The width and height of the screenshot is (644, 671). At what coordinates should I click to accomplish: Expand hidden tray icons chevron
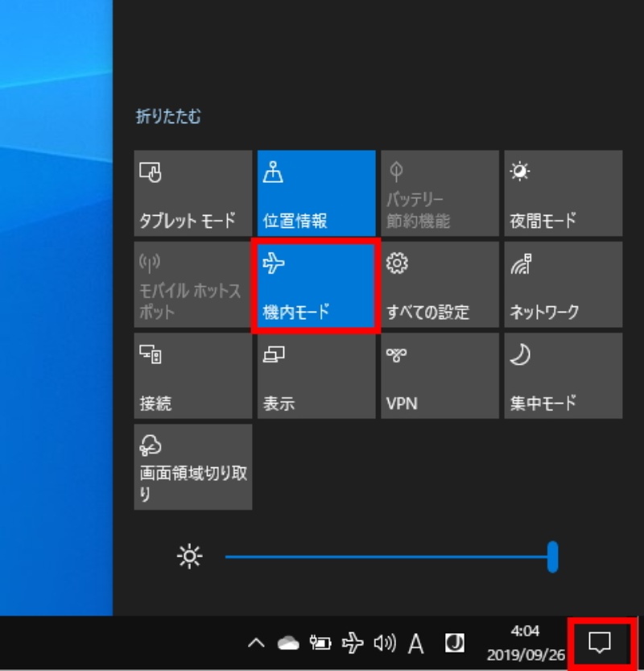click(x=255, y=643)
